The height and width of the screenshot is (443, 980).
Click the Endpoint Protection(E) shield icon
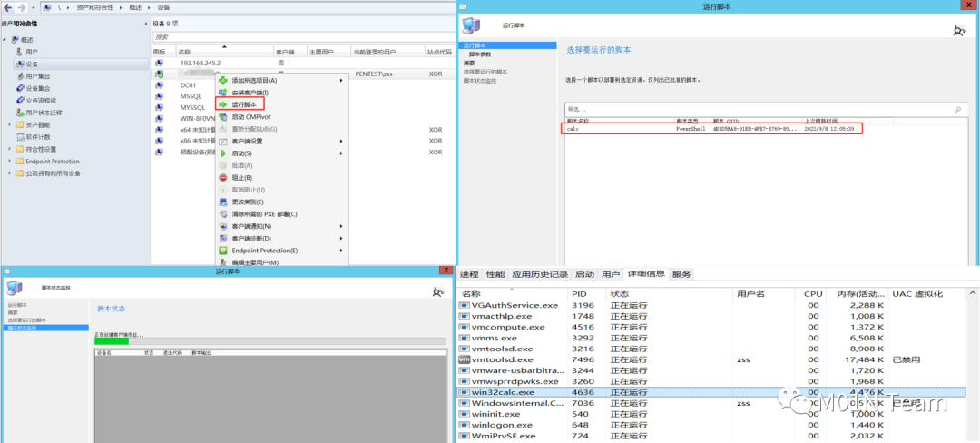(x=223, y=251)
